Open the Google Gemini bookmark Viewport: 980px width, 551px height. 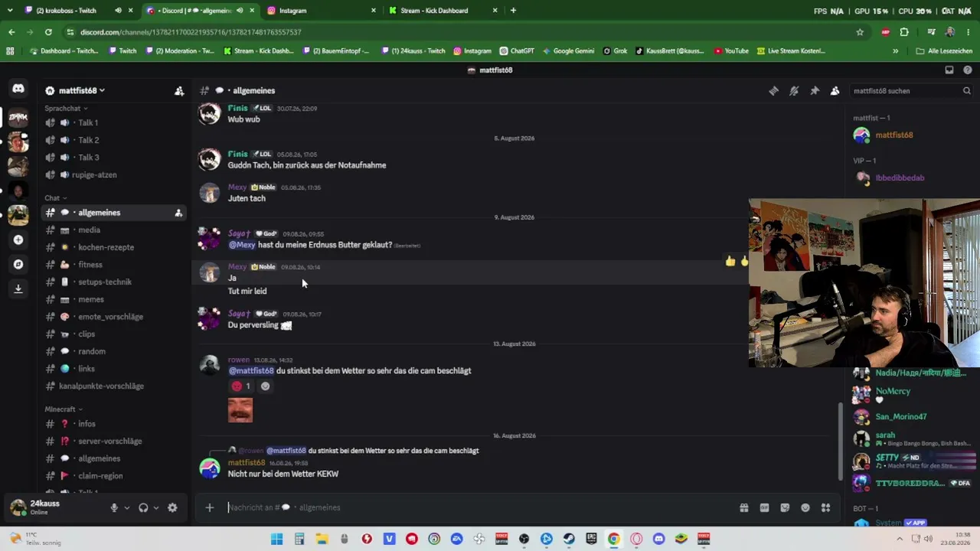(568, 51)
